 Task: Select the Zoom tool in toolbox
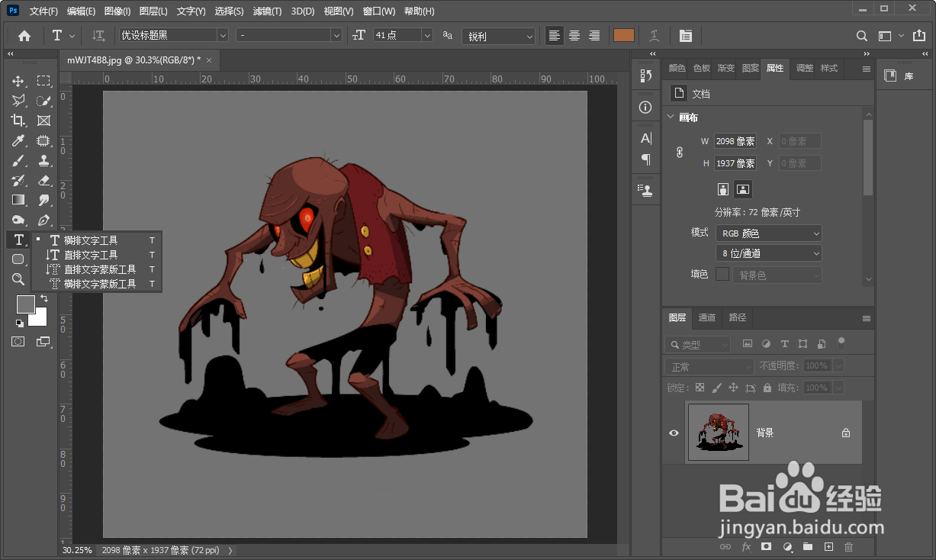click(18, 279)
